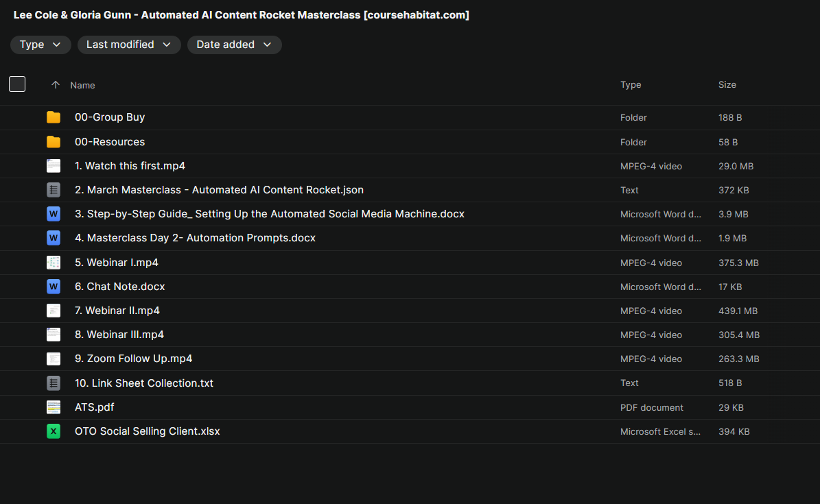The height and width of the screenshot is (504, 820).
Task: Click the JSON text icon for March Masterclass
Action: click(x=54, y=190)
